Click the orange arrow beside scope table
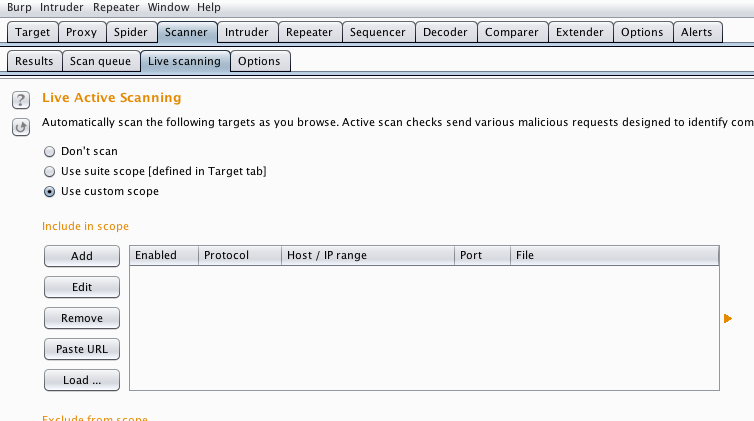This screenshot has width=754, height=421. tap(728, 319)
